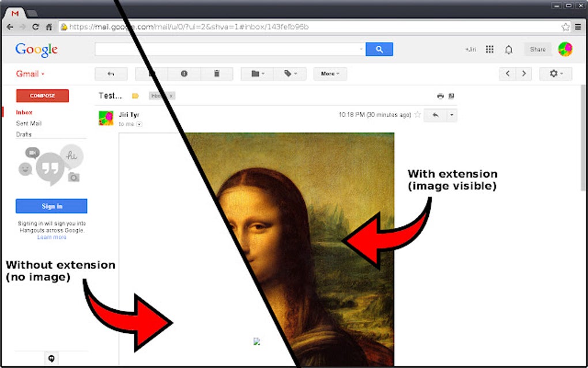Delete the email with the trash icon
This screenshot has width=588, height=368.
[x=216, y=74]
